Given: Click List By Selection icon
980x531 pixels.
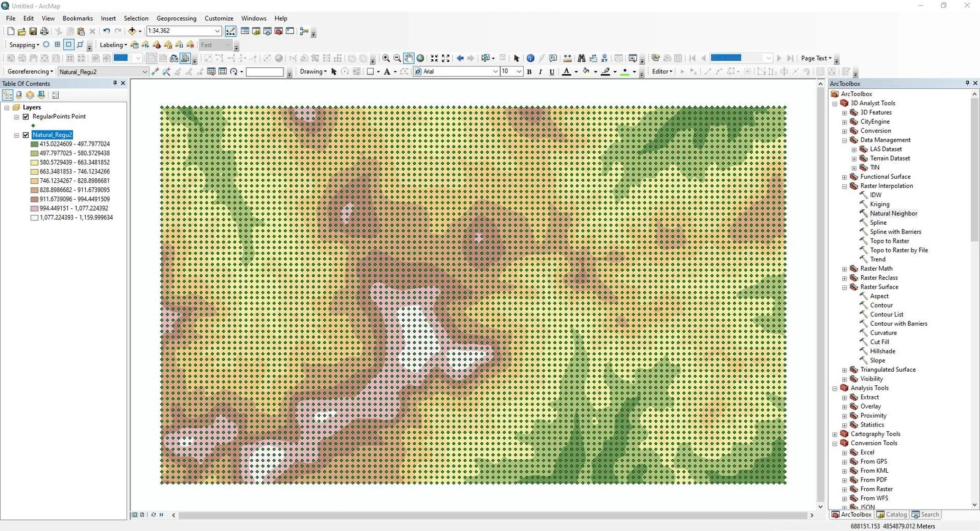Looking at the screenshot, I should click(x=42, y=95).
